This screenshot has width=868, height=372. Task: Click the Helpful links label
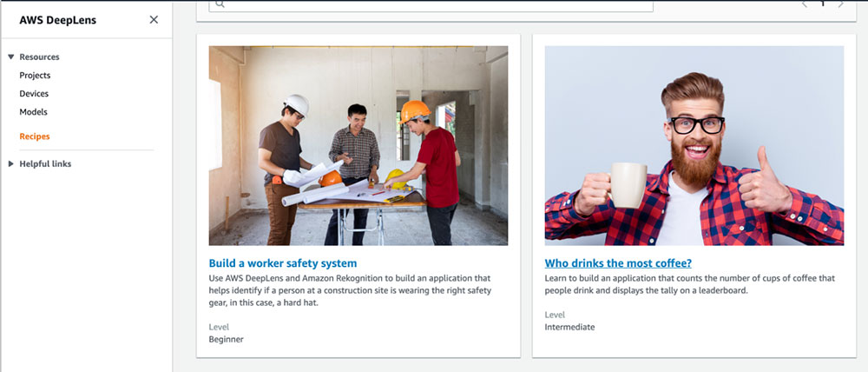click(x=45, y=164)
